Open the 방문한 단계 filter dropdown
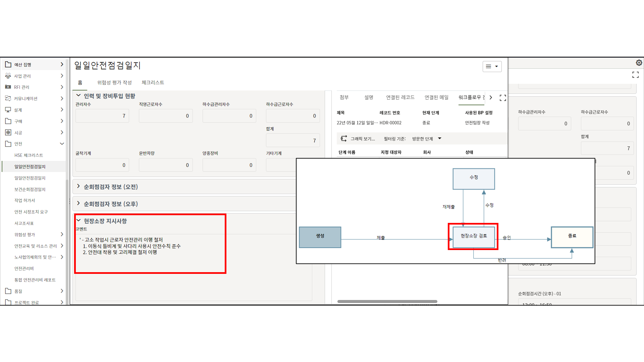The image size is (644, 362). point(439,138)
